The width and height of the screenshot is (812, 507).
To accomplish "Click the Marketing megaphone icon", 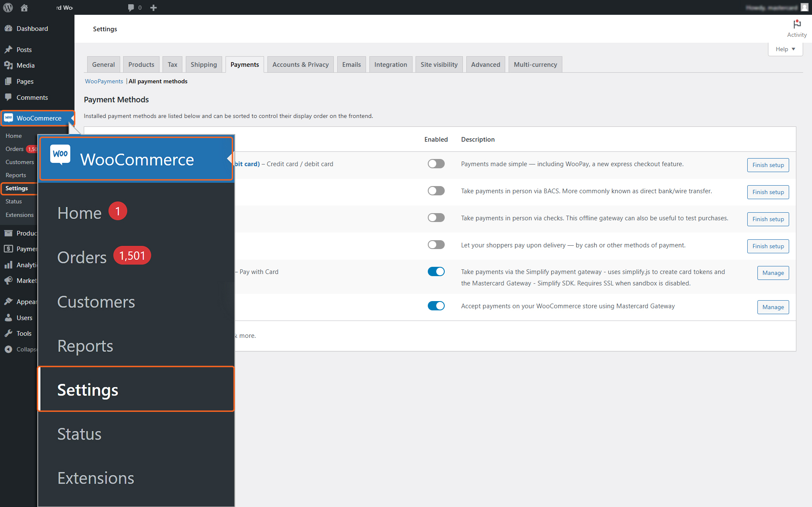I will [x=8, y=280].
